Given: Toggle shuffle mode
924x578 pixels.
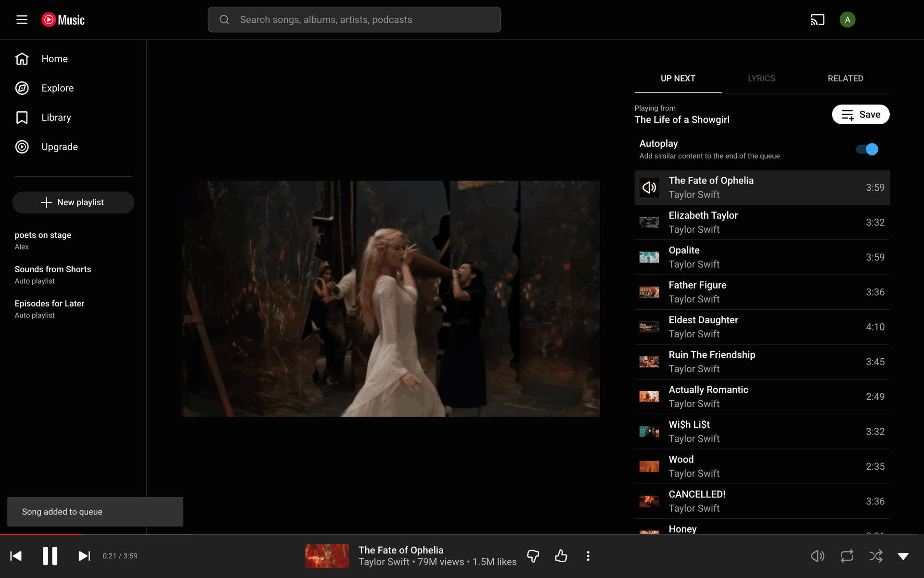Looking at the screenshot, I should (x=876, y=556).
